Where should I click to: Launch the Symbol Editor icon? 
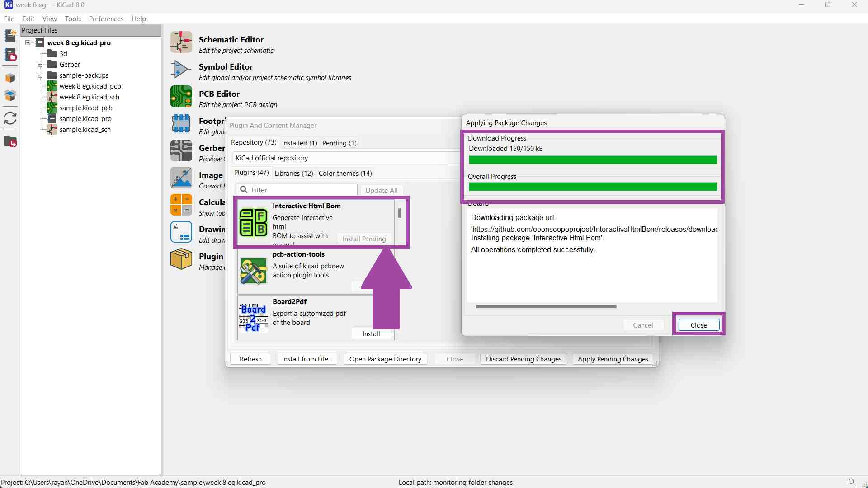[181, 69]
